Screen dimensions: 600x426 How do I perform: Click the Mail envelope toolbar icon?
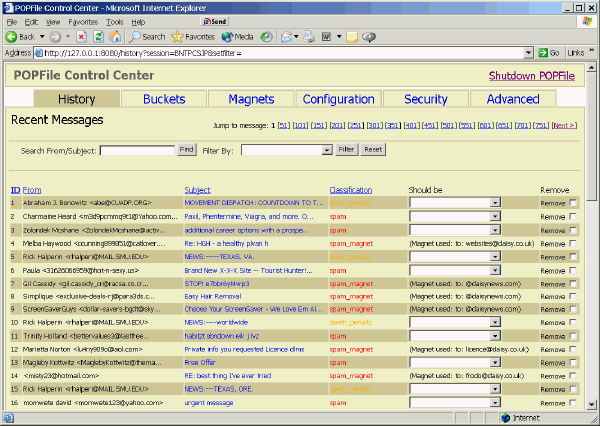[287, 37]
